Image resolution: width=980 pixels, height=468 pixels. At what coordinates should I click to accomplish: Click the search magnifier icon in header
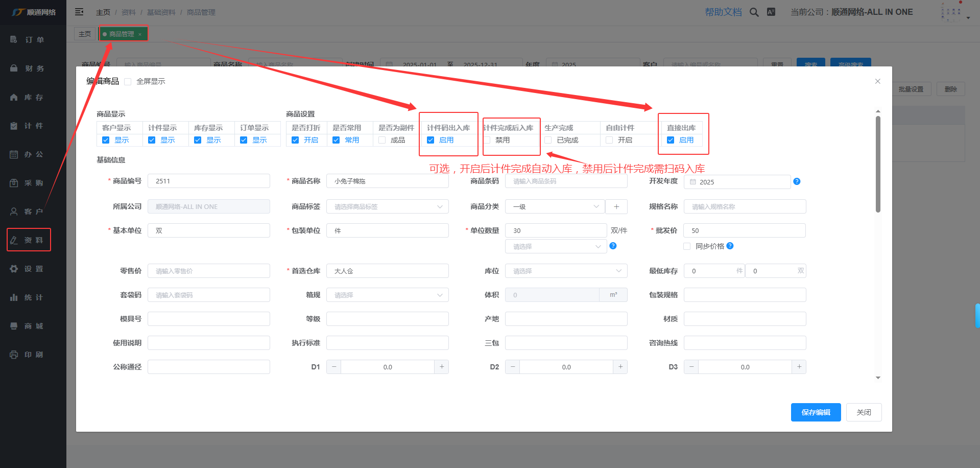(x=754, y=12)
